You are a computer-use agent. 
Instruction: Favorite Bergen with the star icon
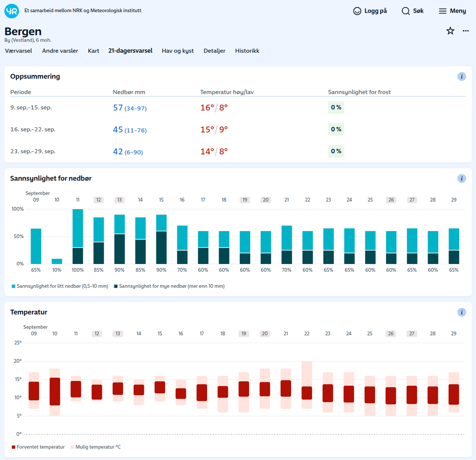click(x=450, y=31)
